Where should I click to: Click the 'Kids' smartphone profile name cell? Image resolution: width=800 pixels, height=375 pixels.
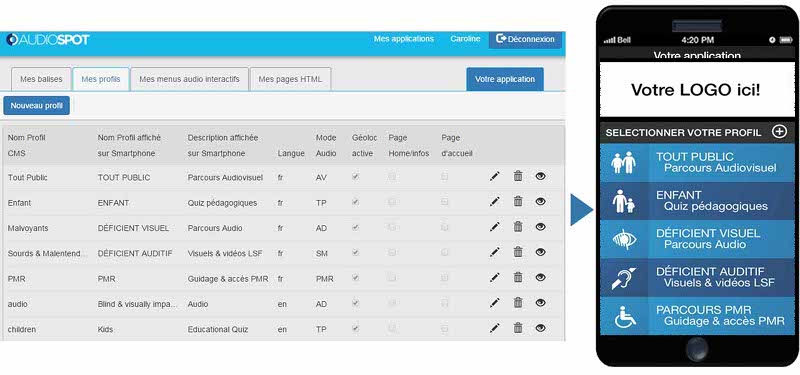tap(106, 330)
